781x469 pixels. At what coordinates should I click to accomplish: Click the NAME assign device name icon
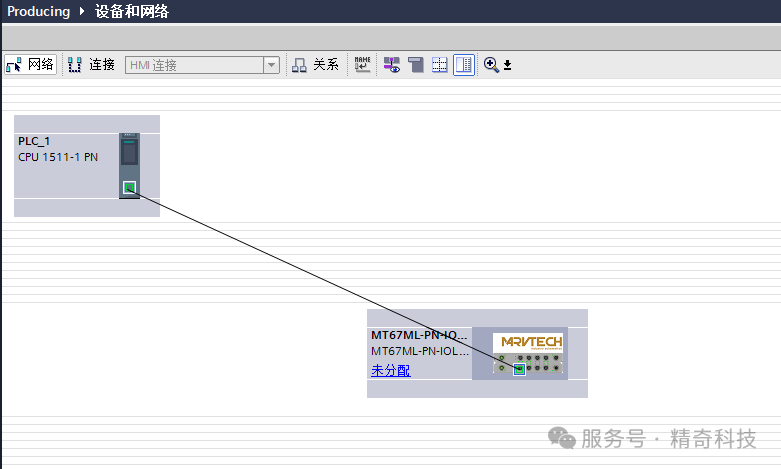(x=362, y=64)
